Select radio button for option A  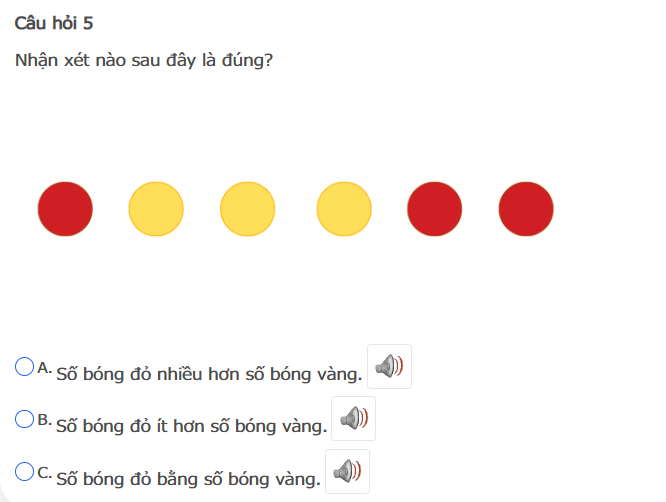pos(26,366)
